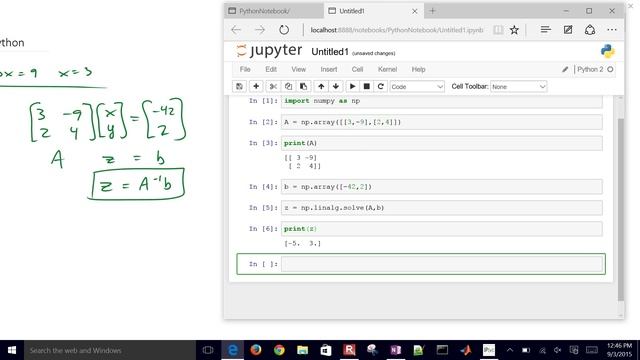The width and height of the screenshot is (640, 360).
Task: Open the Edge share icon
Action: [x=590, y=29]
